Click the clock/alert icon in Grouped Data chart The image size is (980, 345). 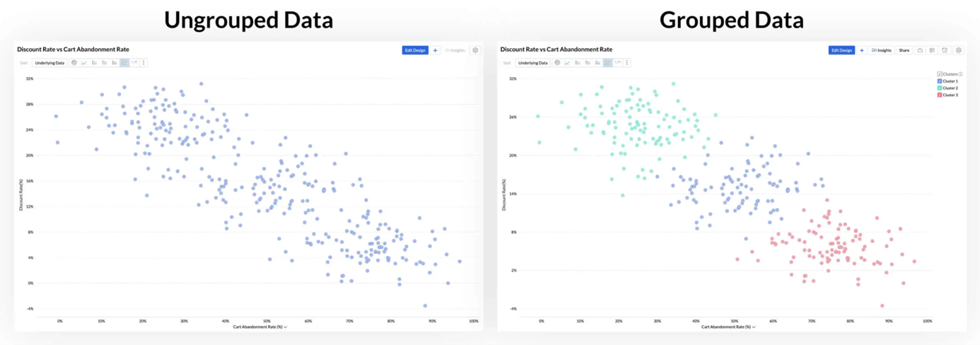tap(945, 50)
